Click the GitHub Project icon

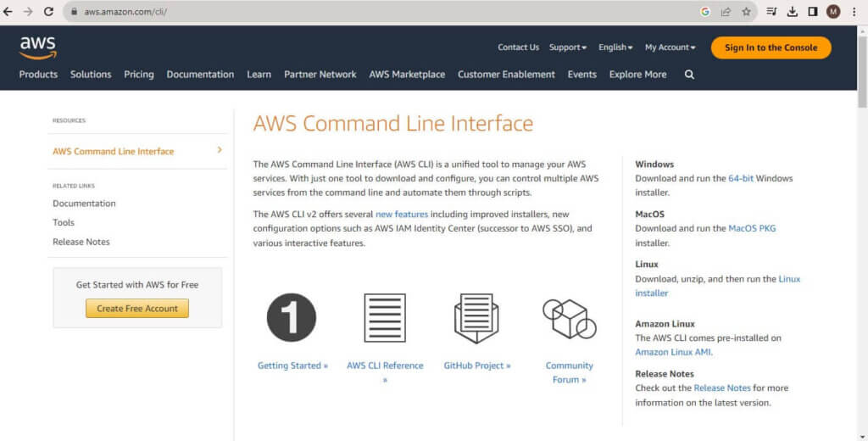476,319
